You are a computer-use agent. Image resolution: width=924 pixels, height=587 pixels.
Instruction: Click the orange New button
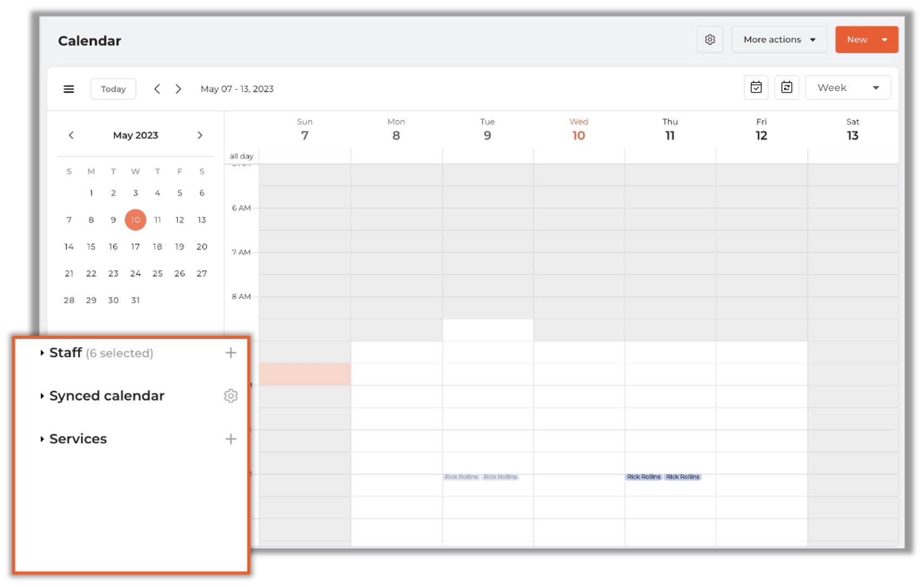click(x=857, y=40)
